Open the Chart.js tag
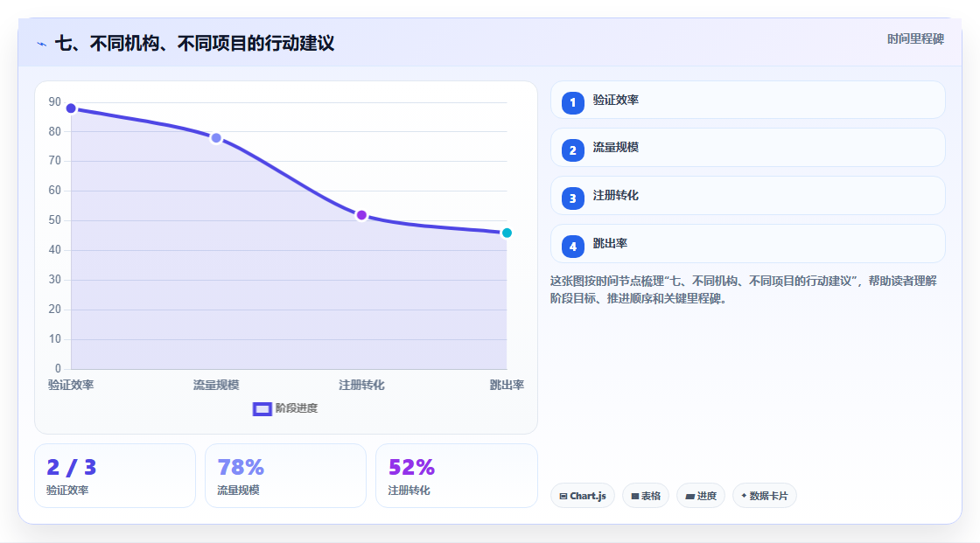 (583, 496)
